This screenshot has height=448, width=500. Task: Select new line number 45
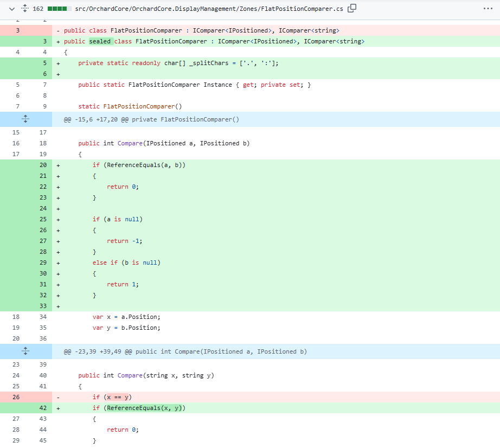click(x=43, y=440)
